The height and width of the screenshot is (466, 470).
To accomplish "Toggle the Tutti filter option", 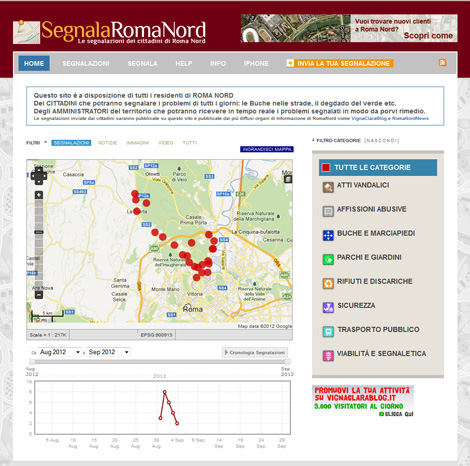I will [190, 143].
